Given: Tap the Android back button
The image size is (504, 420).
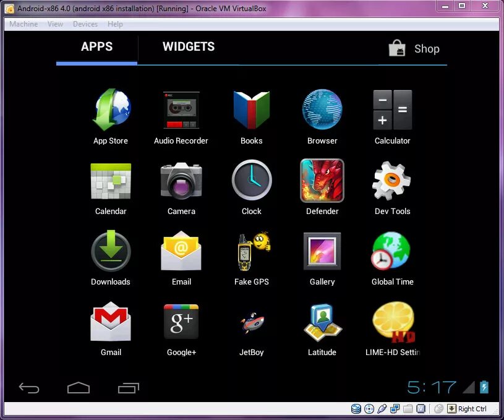Looking at the screenshot, I should coord(29,388).
